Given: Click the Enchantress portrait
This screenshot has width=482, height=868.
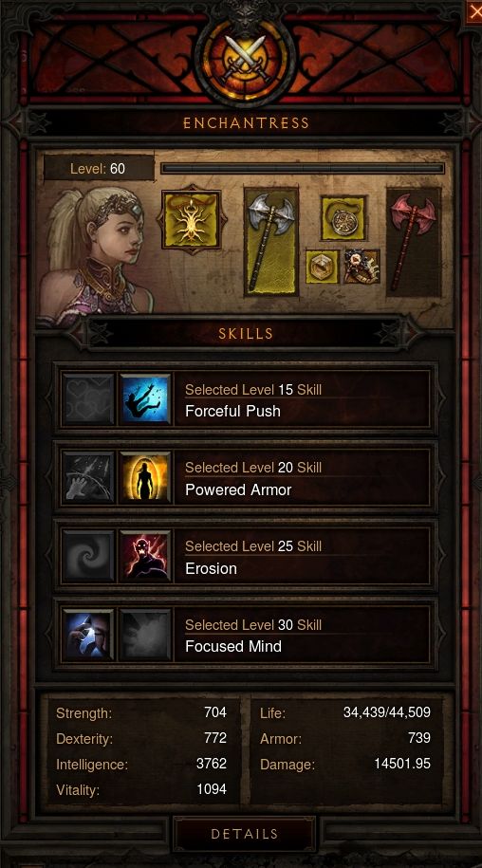Looking at the screenshot, I should point(96,254).
